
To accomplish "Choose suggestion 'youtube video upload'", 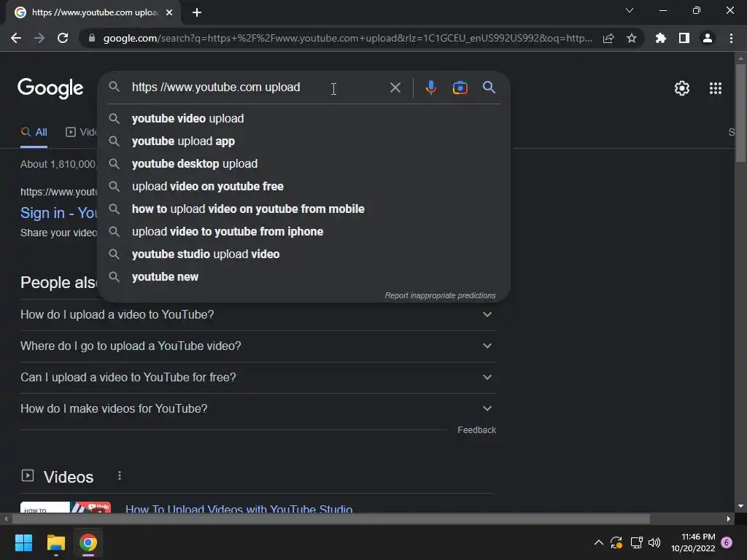I will [303, 119].
